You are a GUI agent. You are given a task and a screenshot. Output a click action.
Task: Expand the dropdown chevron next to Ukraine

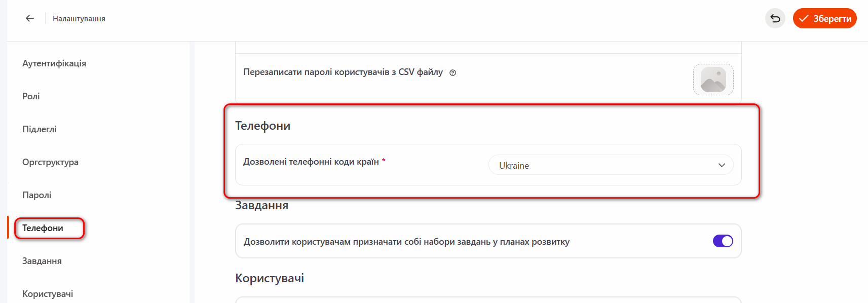[722, 165]
